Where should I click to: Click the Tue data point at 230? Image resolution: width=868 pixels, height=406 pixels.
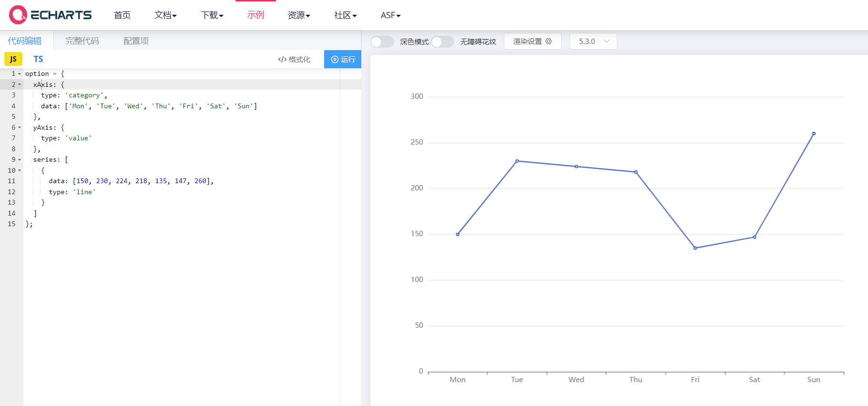tap(517, 161)
